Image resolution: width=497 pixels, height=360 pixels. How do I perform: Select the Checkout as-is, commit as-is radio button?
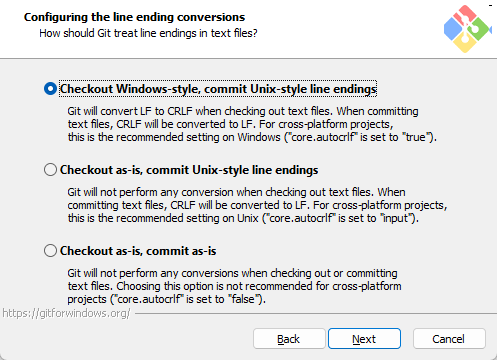[50, 251]
